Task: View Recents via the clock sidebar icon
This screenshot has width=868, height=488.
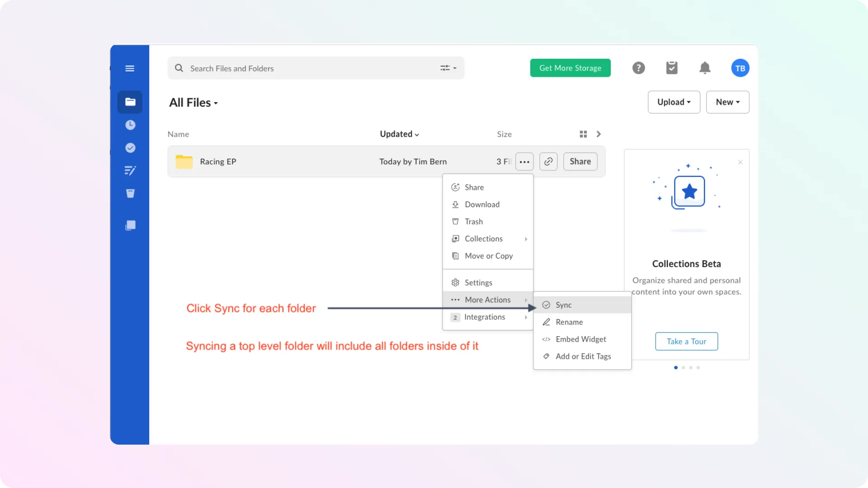Action: [130, 125]
